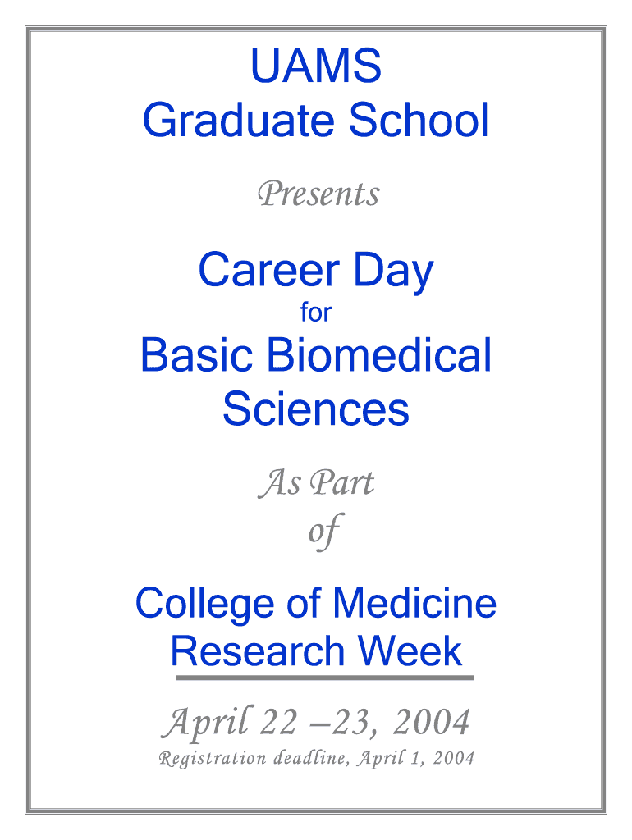The height and width of the screenshot is (840, 632).
Task: Click the italic "Presents" text
Action: [318, 194]
